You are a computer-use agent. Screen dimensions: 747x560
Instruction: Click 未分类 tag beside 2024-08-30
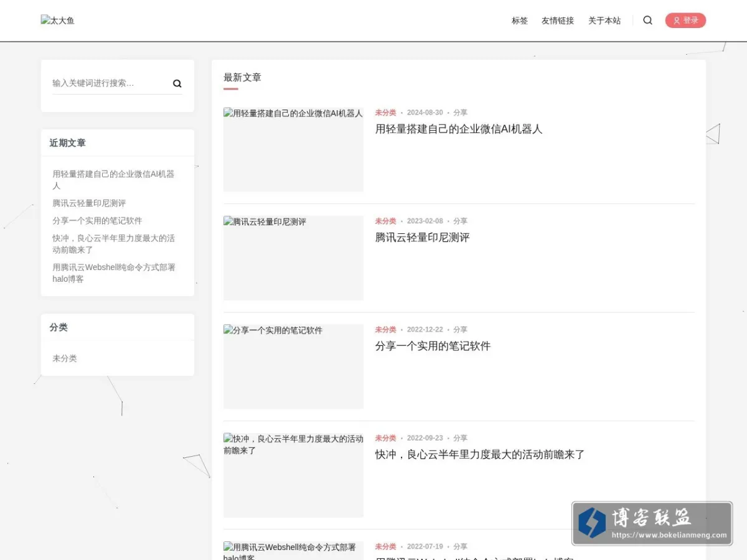point(385,113)
